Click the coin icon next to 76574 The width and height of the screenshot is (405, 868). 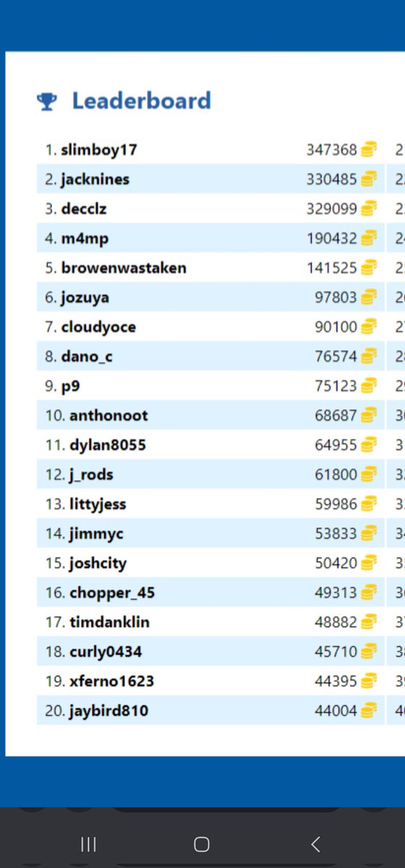(x=369, y=357)
